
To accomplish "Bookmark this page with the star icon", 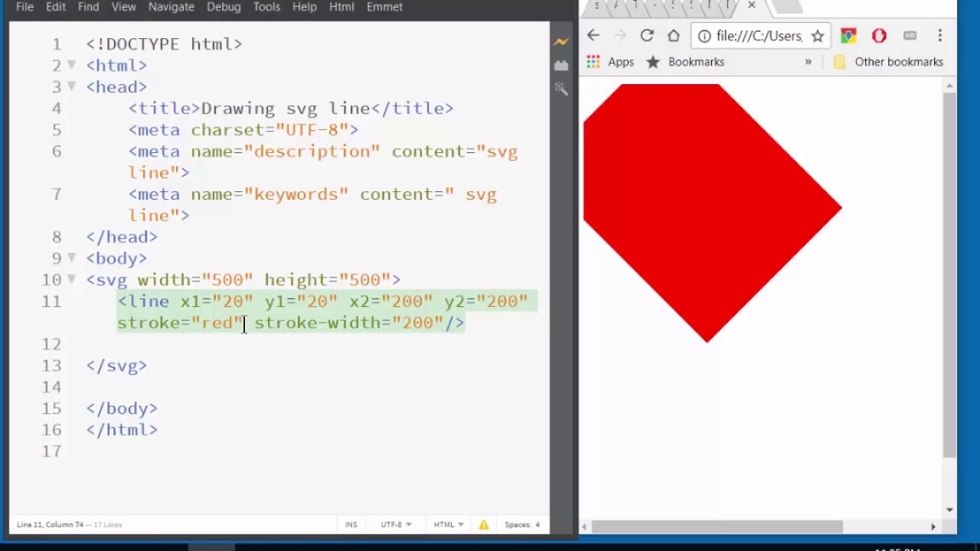I will (817, 36).
